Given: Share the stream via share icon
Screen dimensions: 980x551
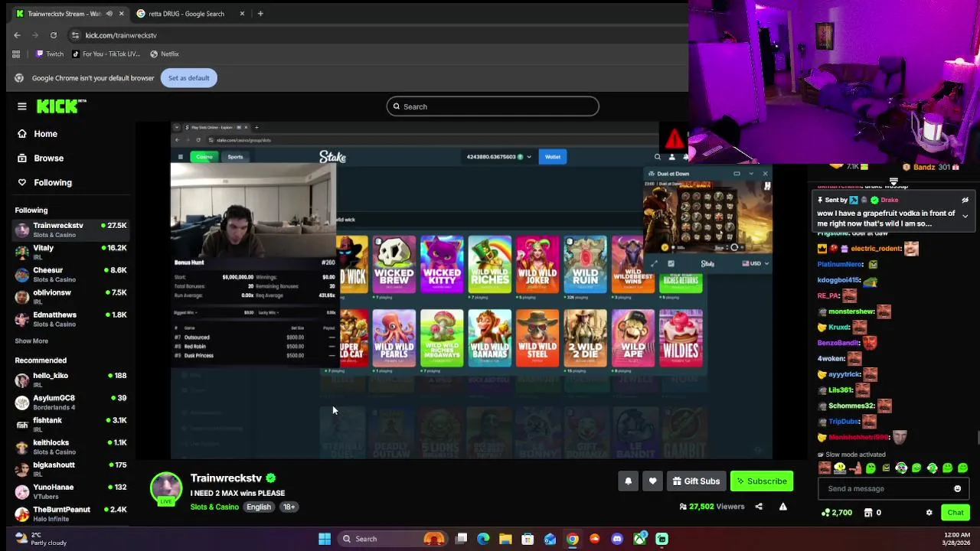Looking at the screenshot, I should pyautogui.click(x=759, y=507).
